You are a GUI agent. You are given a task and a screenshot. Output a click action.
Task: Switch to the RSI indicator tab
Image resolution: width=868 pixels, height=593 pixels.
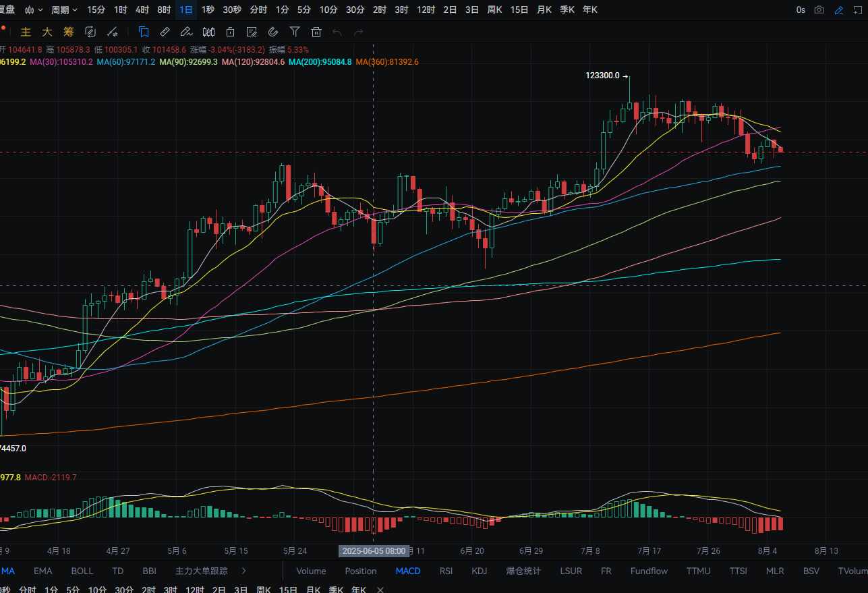pyautogui.click(x=446, y=571)
